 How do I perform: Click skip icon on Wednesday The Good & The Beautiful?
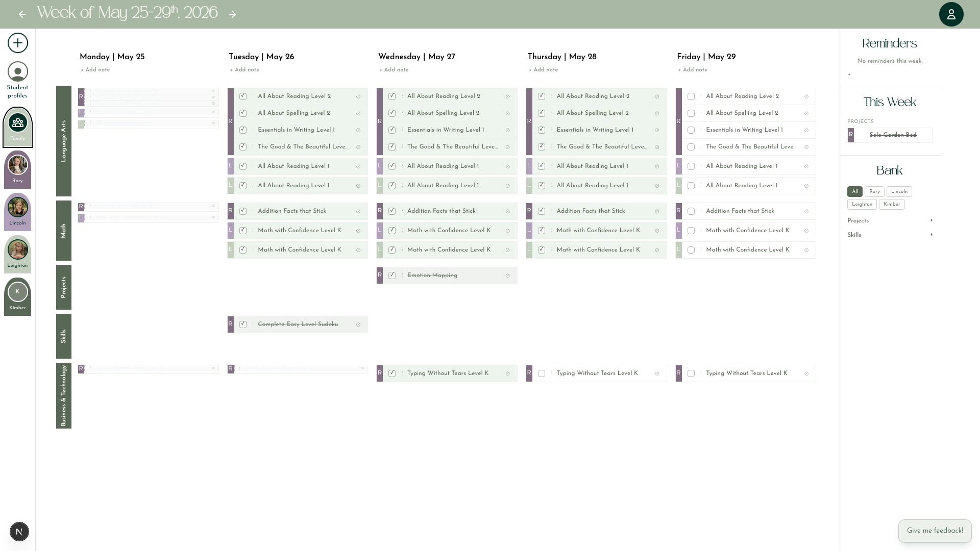click(x=508, y=147)
